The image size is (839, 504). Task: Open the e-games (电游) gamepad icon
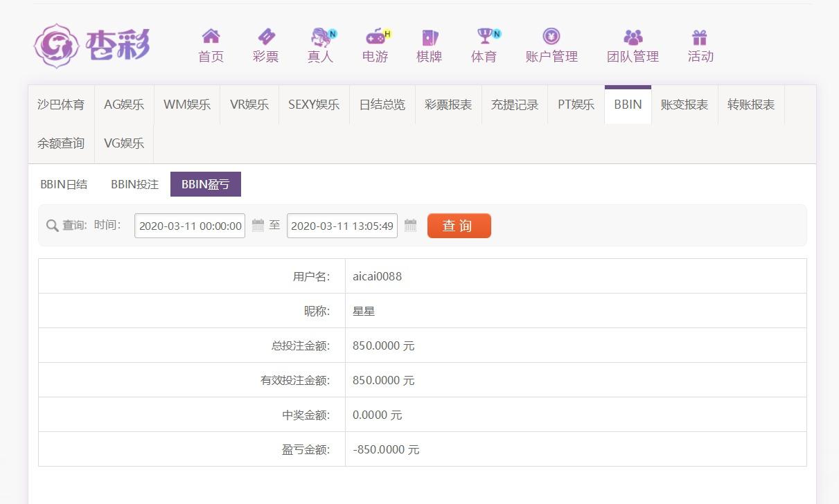(x=375, y=37)
